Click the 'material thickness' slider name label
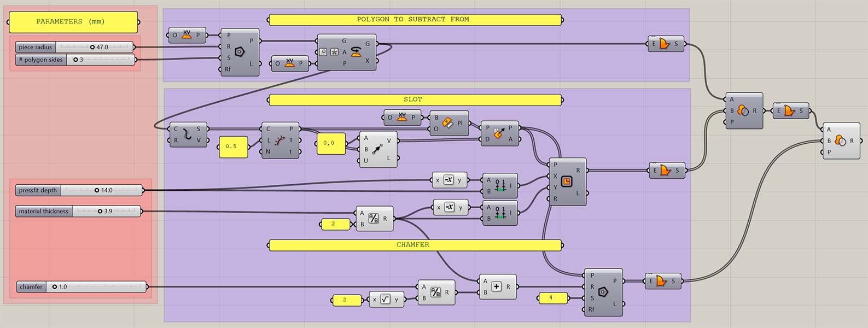 coord(44,211)
